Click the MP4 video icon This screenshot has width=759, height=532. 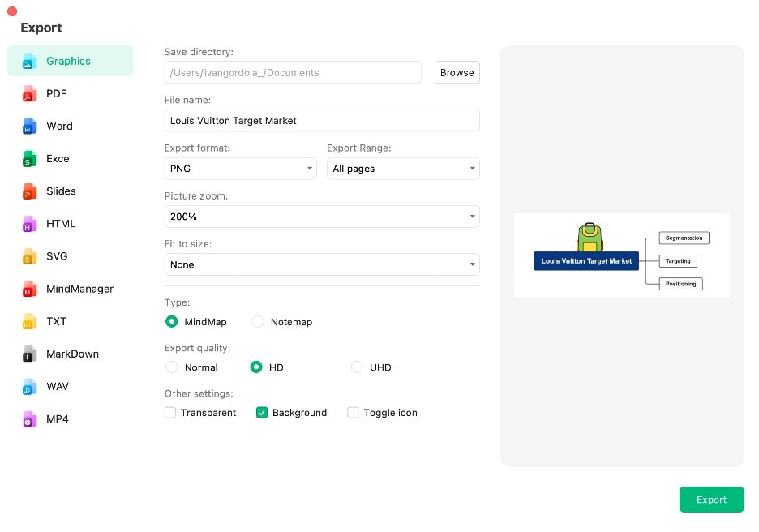click(29, 419)
